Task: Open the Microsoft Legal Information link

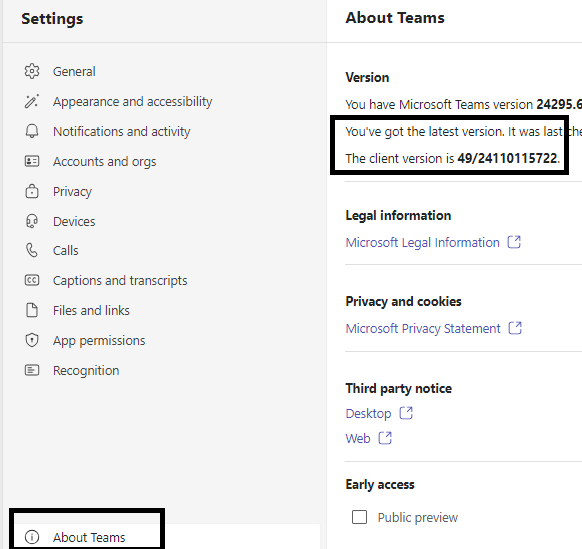Action: click(x=422, y=242)
